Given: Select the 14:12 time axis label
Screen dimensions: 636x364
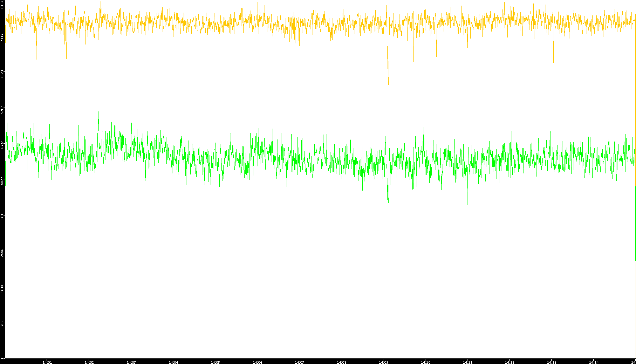Looking at the screenshot, I should (510, 362).
